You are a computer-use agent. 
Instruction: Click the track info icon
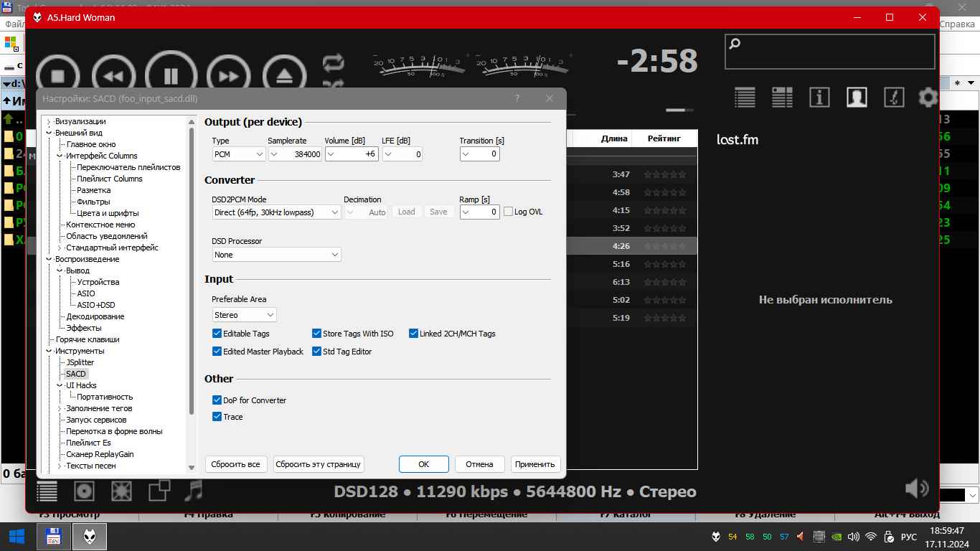tap(819, 98)
